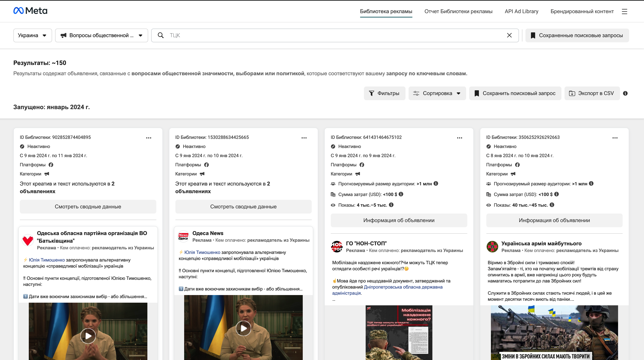Select text Запущено: январь 2024 г.
644x360 pixels.
(51, 107)
